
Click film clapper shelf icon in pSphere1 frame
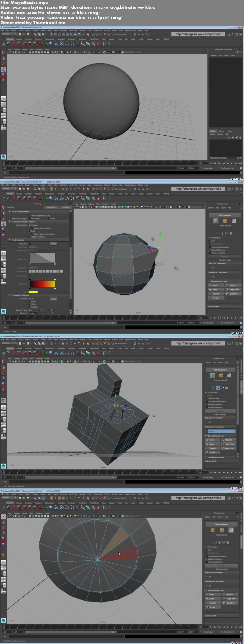pyautogui.click(x=9, y=198)
